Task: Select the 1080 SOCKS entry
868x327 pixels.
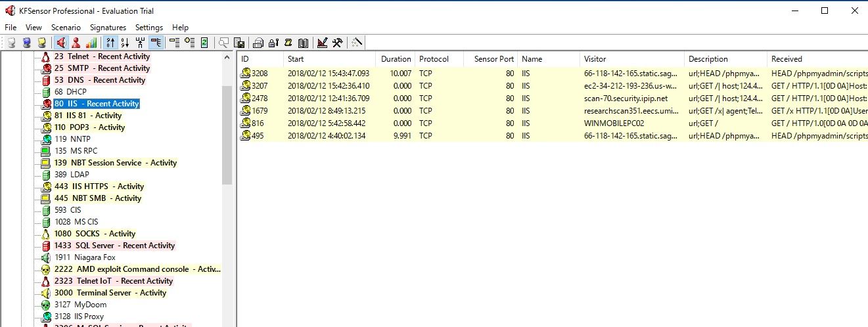Action: click(95, 234)
